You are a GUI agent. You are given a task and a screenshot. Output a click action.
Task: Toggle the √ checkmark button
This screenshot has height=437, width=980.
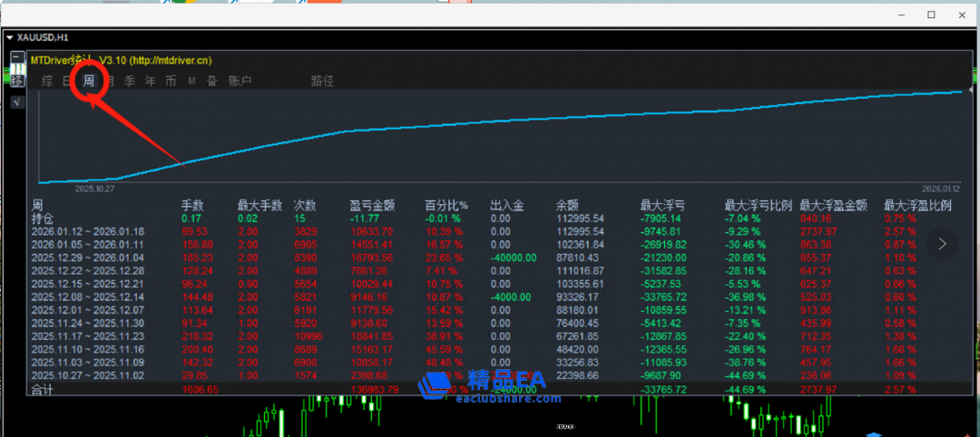16,102
